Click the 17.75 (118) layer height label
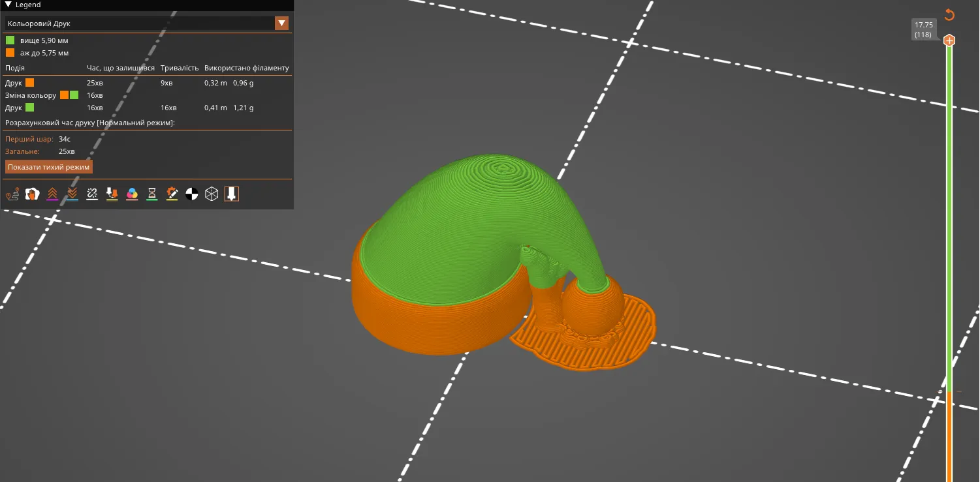This screenshot has width=980, height=482. point(924,30)
